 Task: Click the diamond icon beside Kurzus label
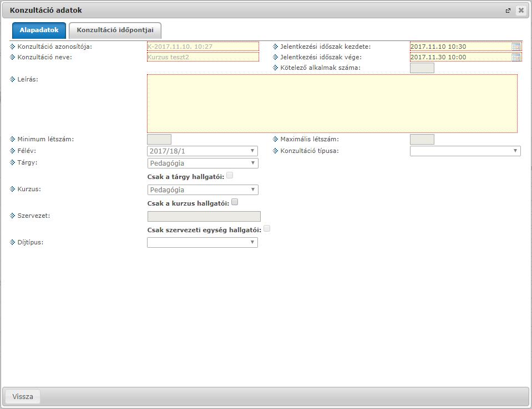pos(13,189)
